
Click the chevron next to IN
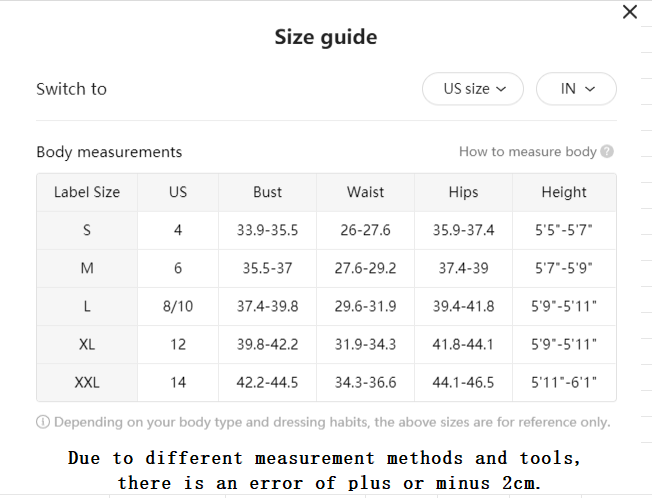click(x=590, y=89)
